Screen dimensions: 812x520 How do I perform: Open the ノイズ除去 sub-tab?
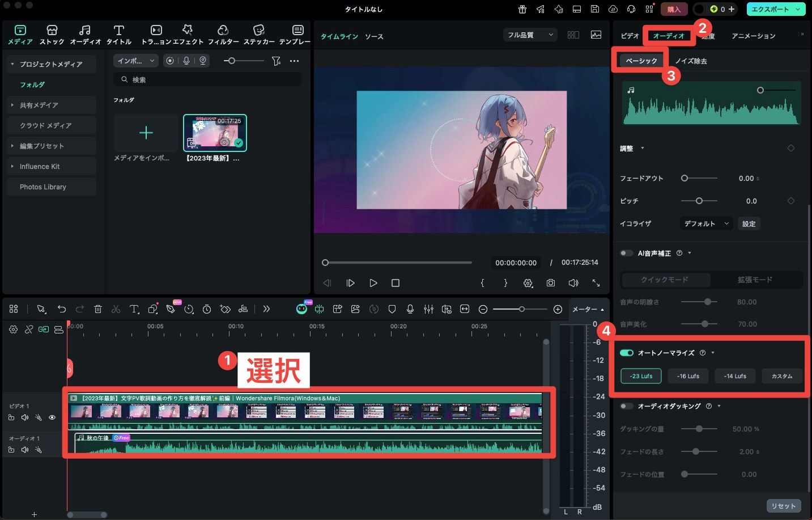(691, 61)
